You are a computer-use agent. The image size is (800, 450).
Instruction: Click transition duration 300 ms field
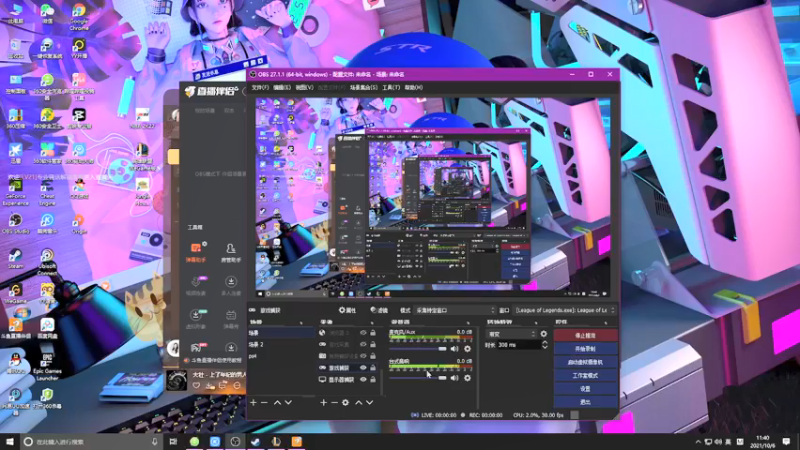519,345
